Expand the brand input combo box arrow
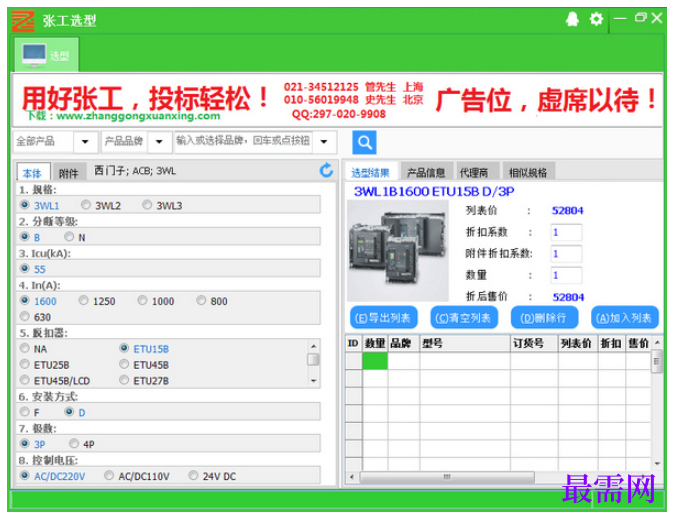Screen dimensions: 674x520 (324, 142)
